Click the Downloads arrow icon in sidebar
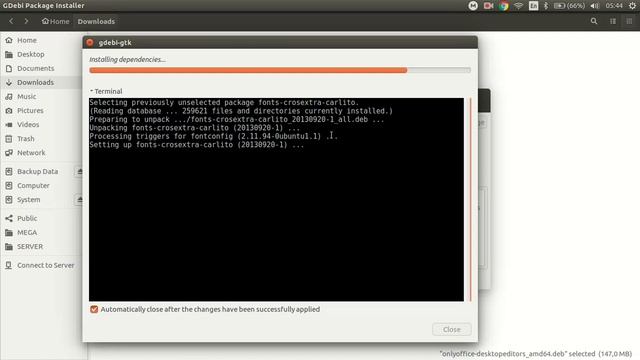640x360 pixels. click(9, 82)
